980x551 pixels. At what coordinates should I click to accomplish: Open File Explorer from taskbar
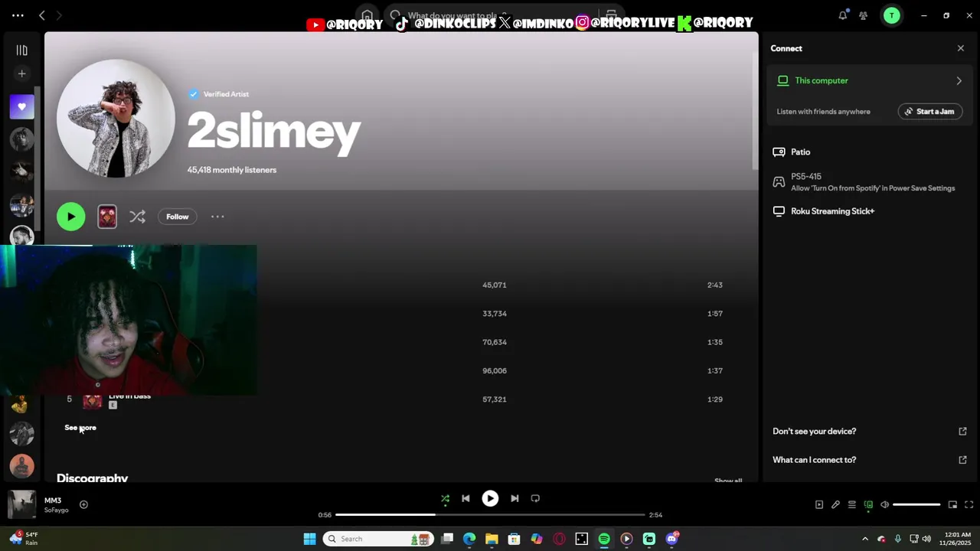(492, 539)
